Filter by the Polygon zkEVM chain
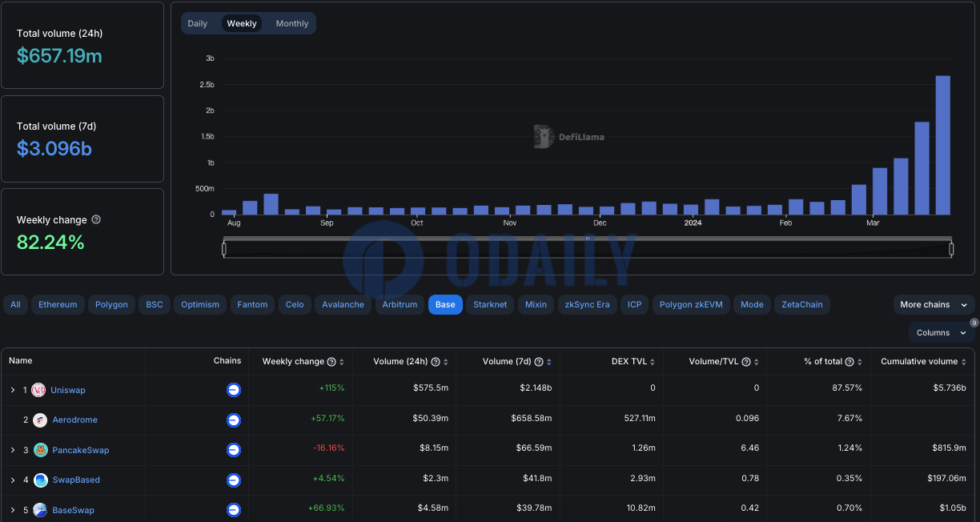The width and height of the screenshot is (980, 522). coord(691,304)
